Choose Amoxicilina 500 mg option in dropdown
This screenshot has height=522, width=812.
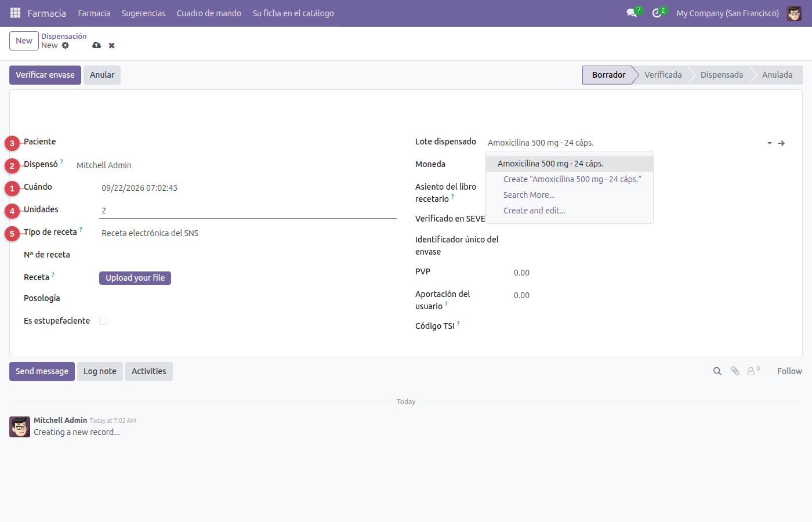coord(570,164)
